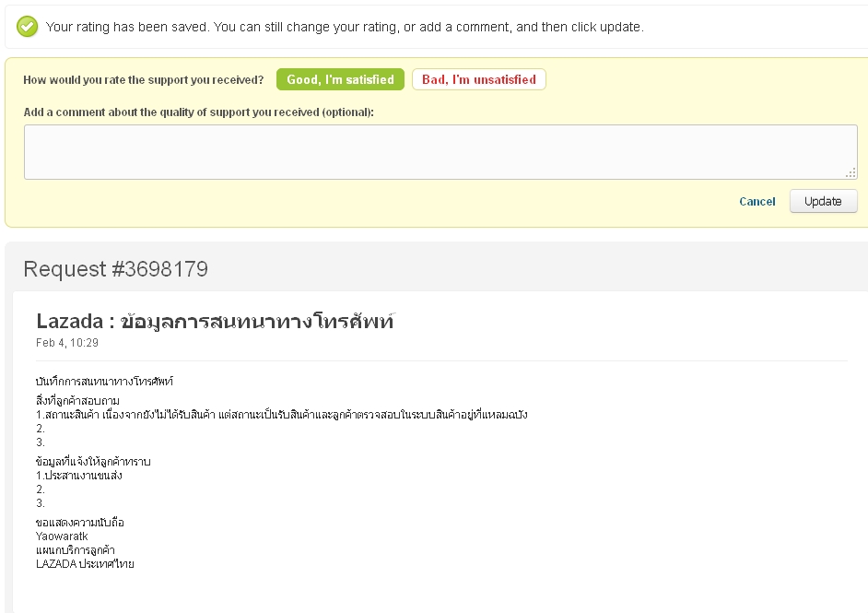Screen dimensions: 868x613
Task: Click the "LAZADA ประเทศไทย" signature line
Action: coord(85,564)
